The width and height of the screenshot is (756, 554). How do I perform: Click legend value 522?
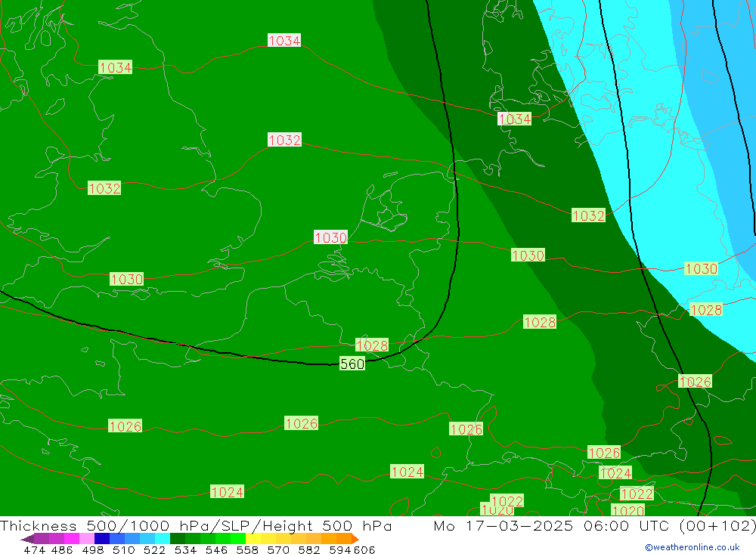154,549
